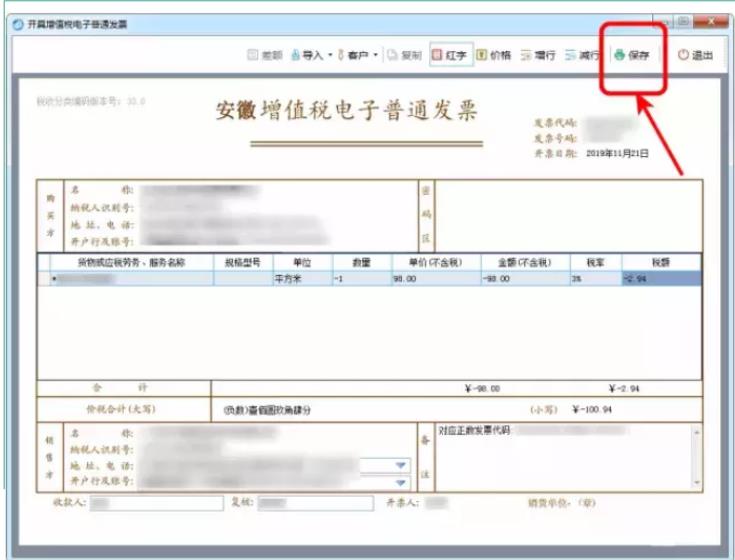735x560 pixels.
Task: Open the 导入 (Import) dropdown
Action: 312,56
